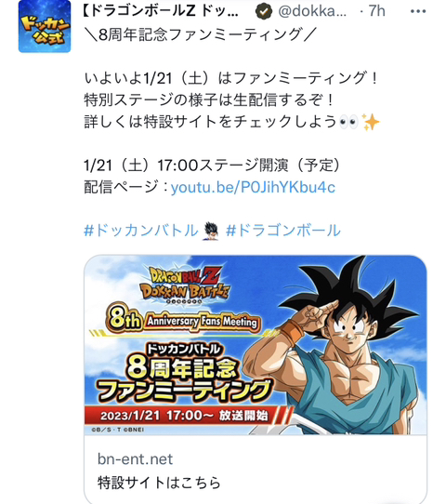Open the ドラゴンボールZ account display name
446x504 pixels.
click(x=160, y=11)
